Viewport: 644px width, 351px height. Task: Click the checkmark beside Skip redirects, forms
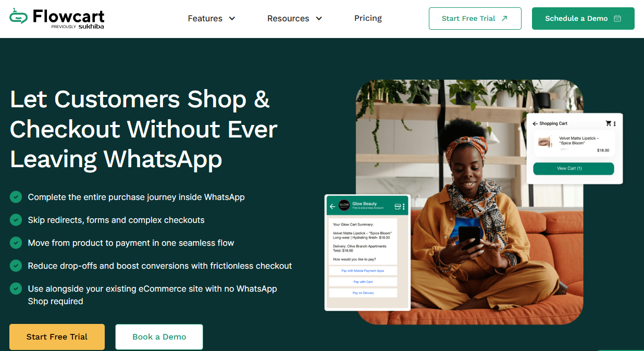coord(16,220)
